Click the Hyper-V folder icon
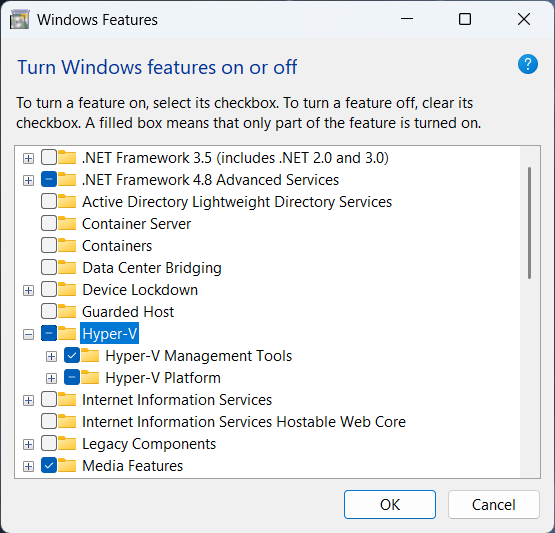This screenshot has width=555, height=533. (67, 333)
